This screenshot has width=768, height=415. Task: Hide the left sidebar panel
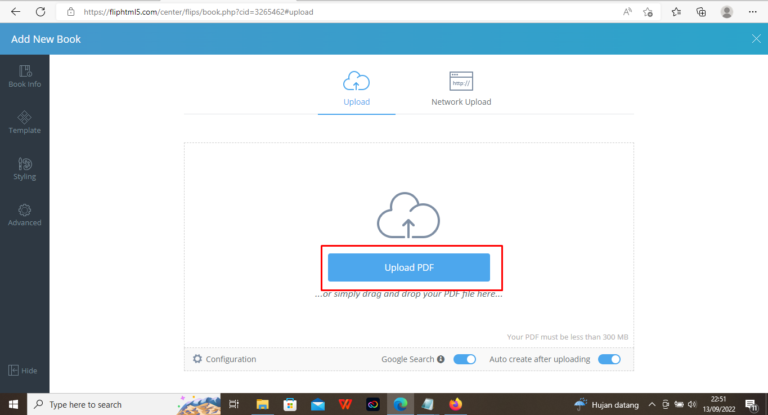coord(23,370)
